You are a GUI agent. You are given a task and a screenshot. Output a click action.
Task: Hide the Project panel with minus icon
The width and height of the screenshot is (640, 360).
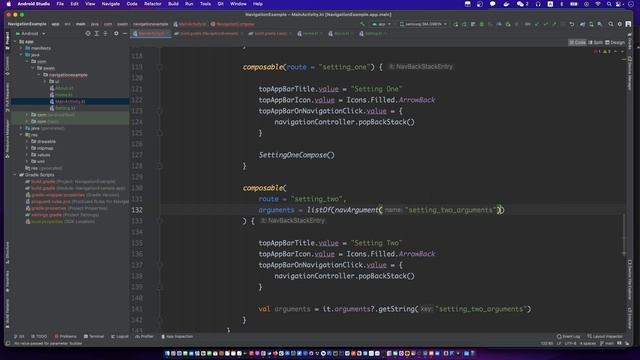click(x=125, y=33)
